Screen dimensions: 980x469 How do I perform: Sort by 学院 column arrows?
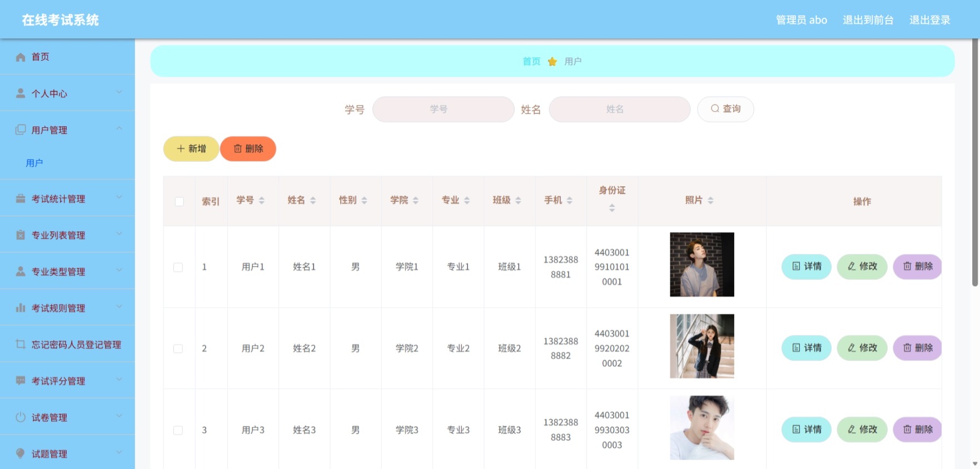[416, 201]
